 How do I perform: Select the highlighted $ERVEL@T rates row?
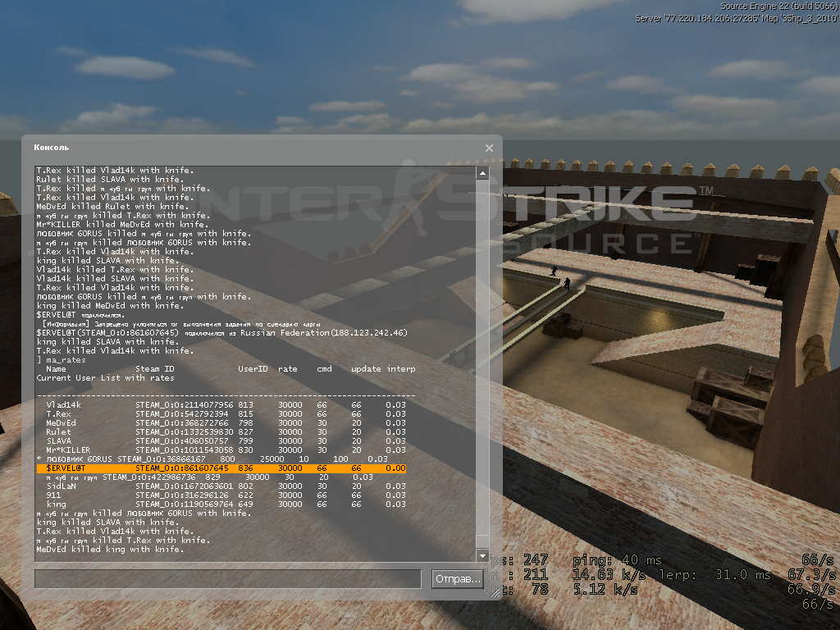click(221, 468)
